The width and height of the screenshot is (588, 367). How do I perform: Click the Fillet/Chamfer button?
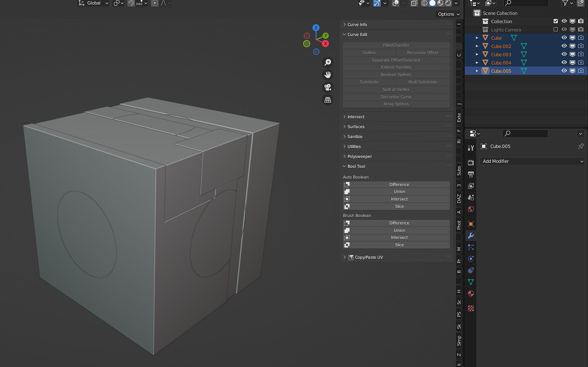pyautogui.click(x=396, y=45)
